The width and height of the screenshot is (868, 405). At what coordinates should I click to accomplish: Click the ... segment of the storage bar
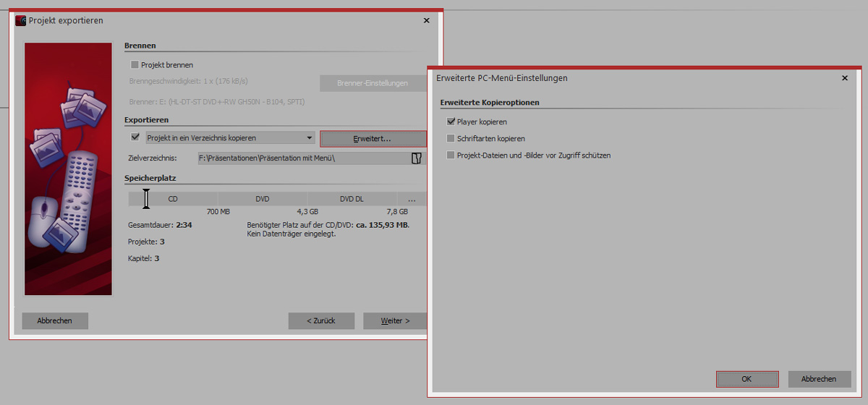(412, 199)
